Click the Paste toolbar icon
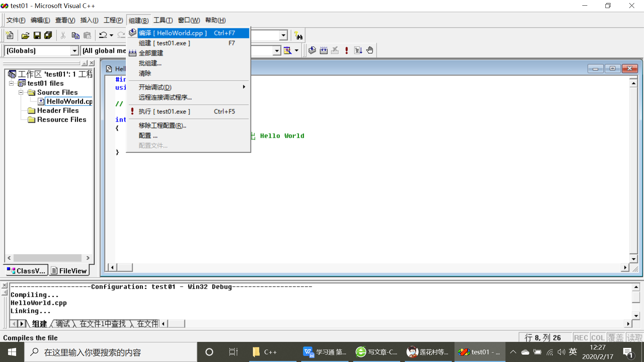644x362 pixels. (x=87, y=35)
